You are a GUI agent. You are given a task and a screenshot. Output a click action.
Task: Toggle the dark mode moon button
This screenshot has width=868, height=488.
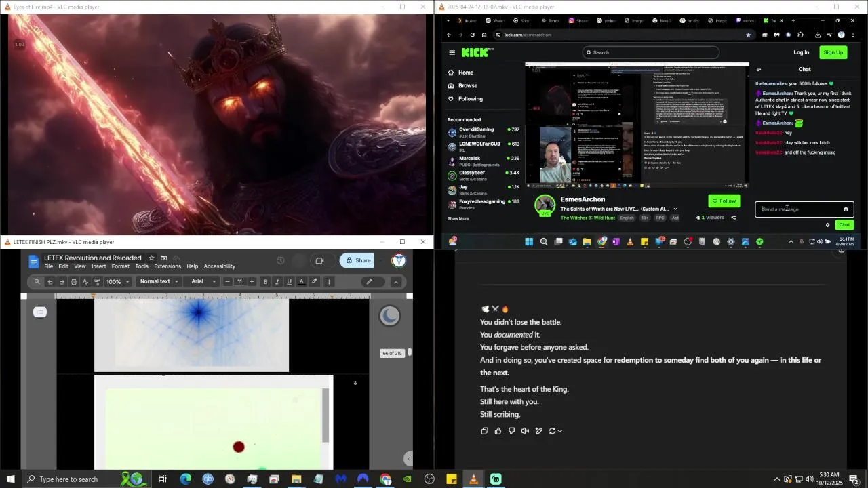click(389, 315)
